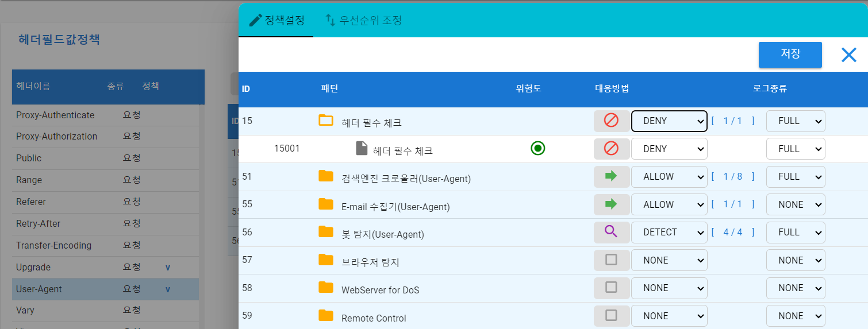
Task: Toggle the v mark on the User-Agent row
Action: pos(168,289)
